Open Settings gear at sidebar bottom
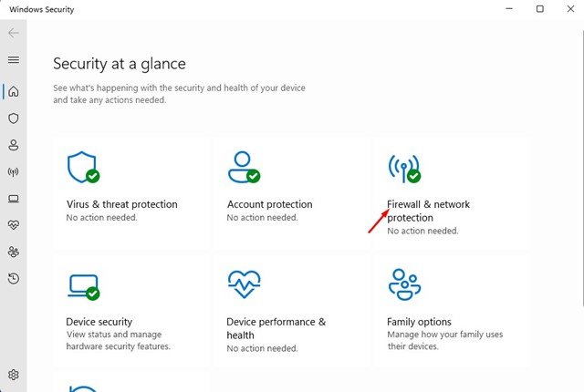Screen dimensions: 584x392 coord(14,375)
